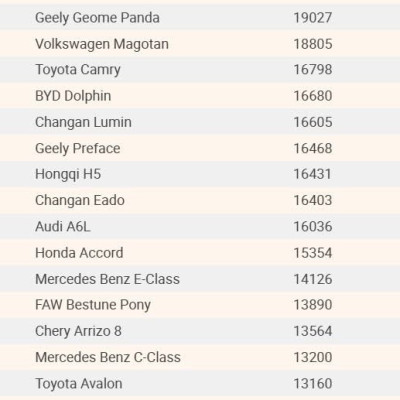Click the sales figure 14126
The image size is (400, 400).
313,279
